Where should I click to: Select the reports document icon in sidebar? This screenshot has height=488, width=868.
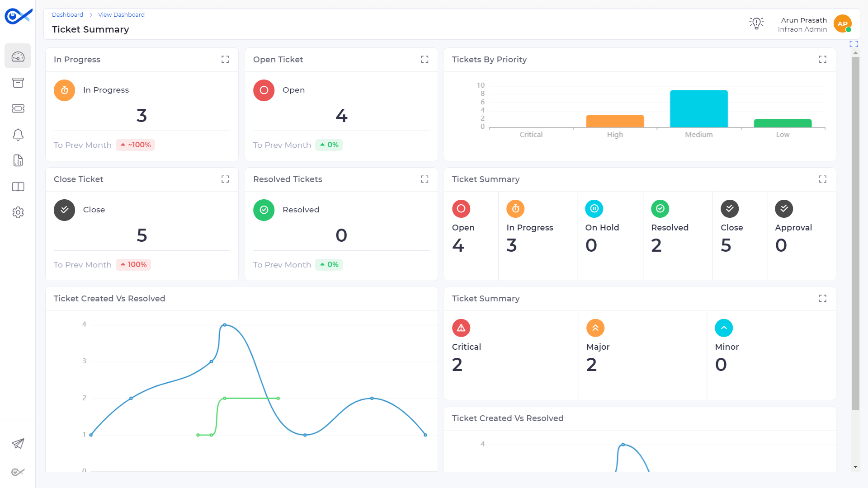click(18, 160)
